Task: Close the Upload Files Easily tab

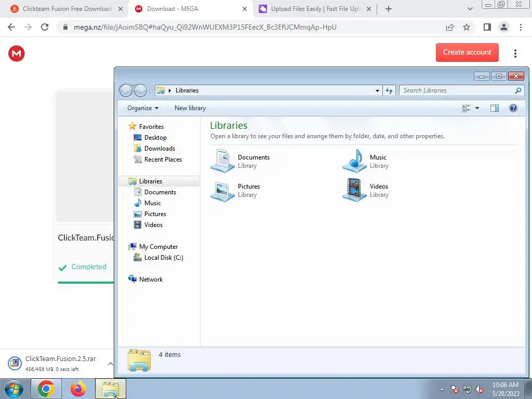Action: click(369, 9)
